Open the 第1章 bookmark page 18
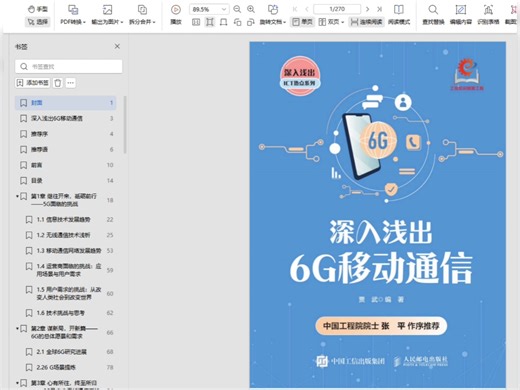The image size is (520, 390). pos(66,200)
